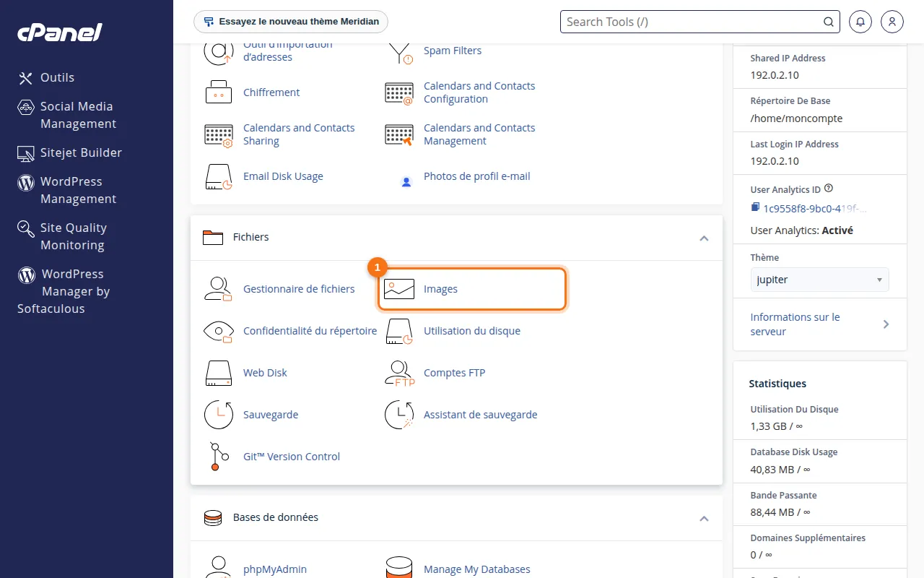Image resolution: width=924 pixels, height=578 pixels.
Task: Open the Sauvegarde clock icon
Action: pyautogui.click(x=218, y=415)
